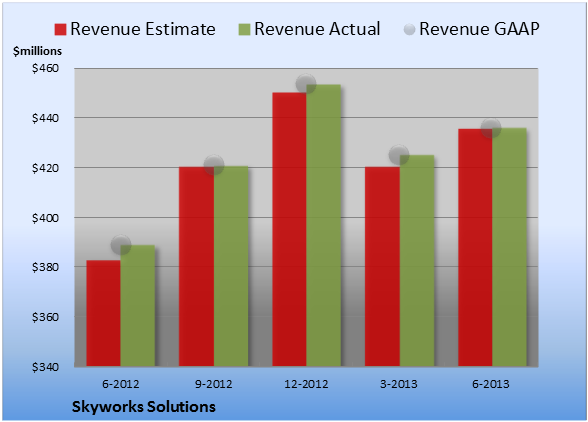This screenshot has width=588, height=422.
Task: Click the '$340' y-axis label
Action: [45, 367]
